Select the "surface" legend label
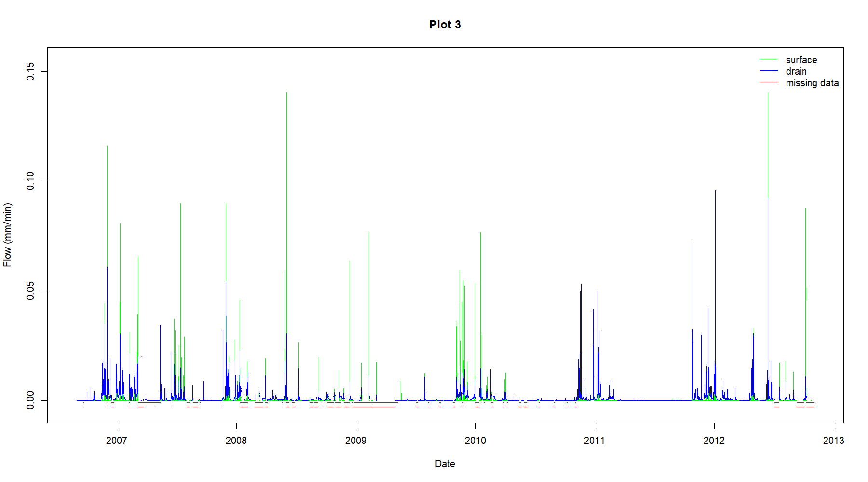Screen dimensions: 868x482 pyautogui.click(x=801, y=60)
